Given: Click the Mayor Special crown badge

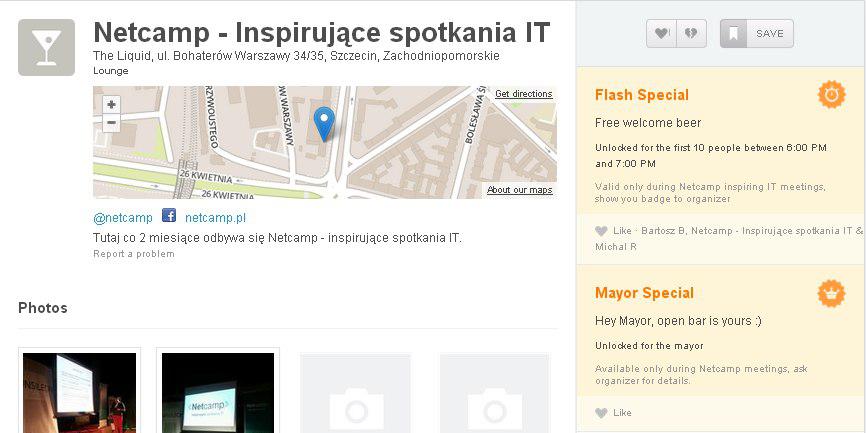Looking at the screenshot, I should point(831,293).
